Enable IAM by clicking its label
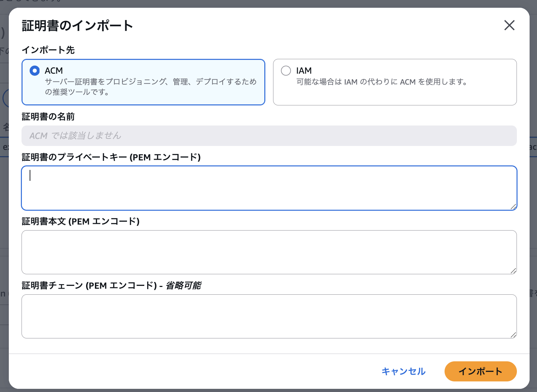Image resolution: width=537 pixels, height=392 pixels. (x=304, y=71)
